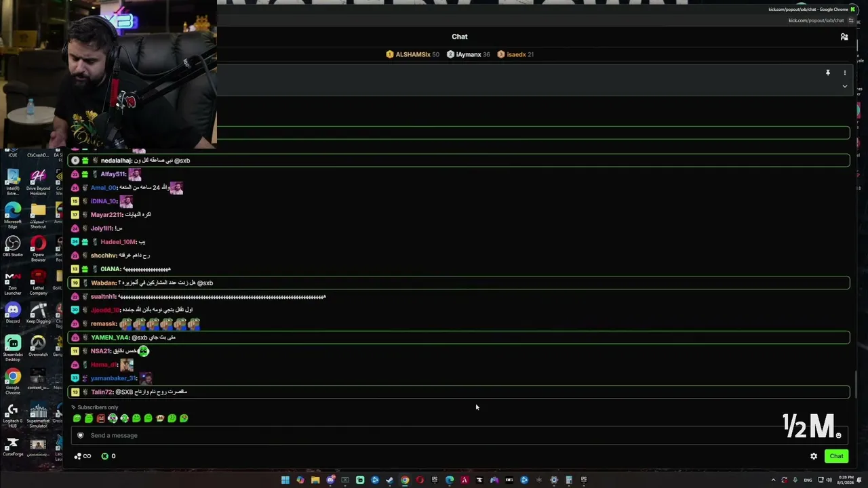Click the green Chat send button
Screen dimensions: 868x488
836,456
